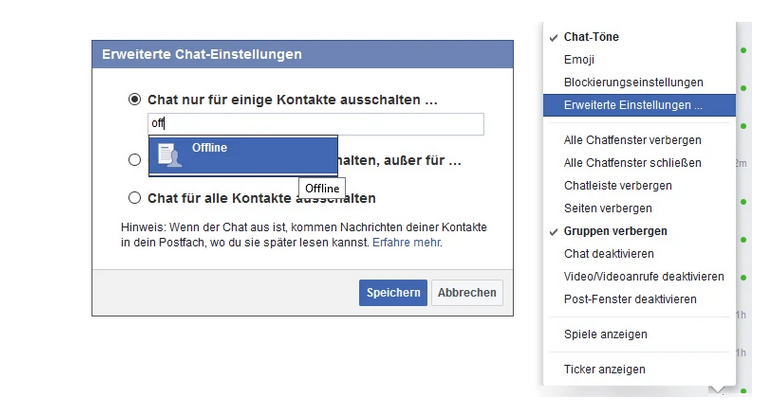Open Emoji menu entry

point(639,60)
